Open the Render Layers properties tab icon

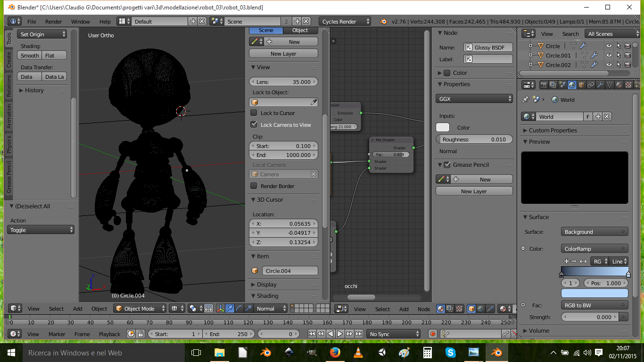[x=553, y=85]
